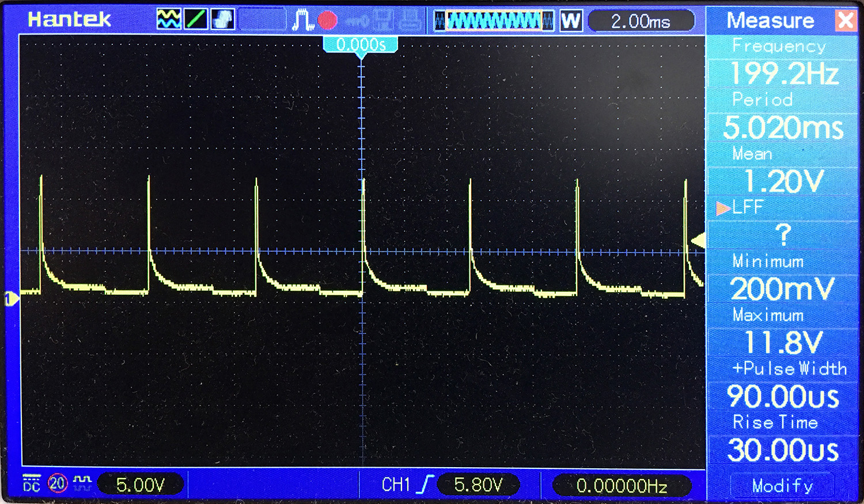
Task: Select the Maximum measurement label
Action: pos(768,315)
